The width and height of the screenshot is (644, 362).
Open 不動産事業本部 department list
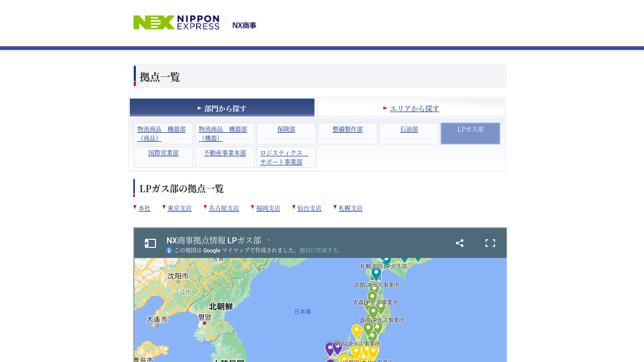pos(225,153)
